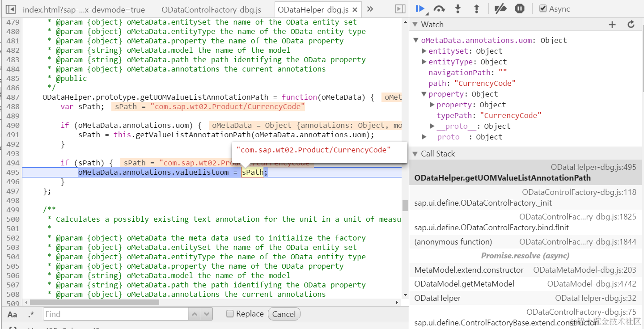Click line number 488 gutter
The height and width of the screenshot is (329, 644).
click(x=13, y=106)
